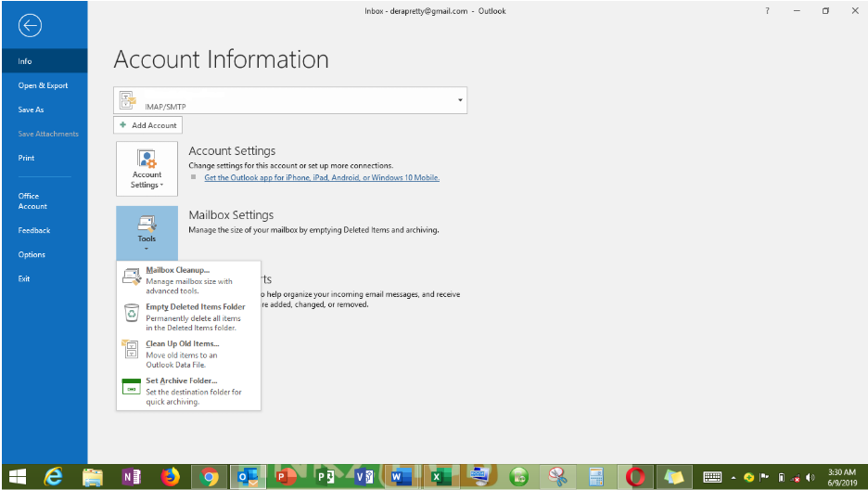Click the Outlook taskbar icon

[x=248, y=477]
